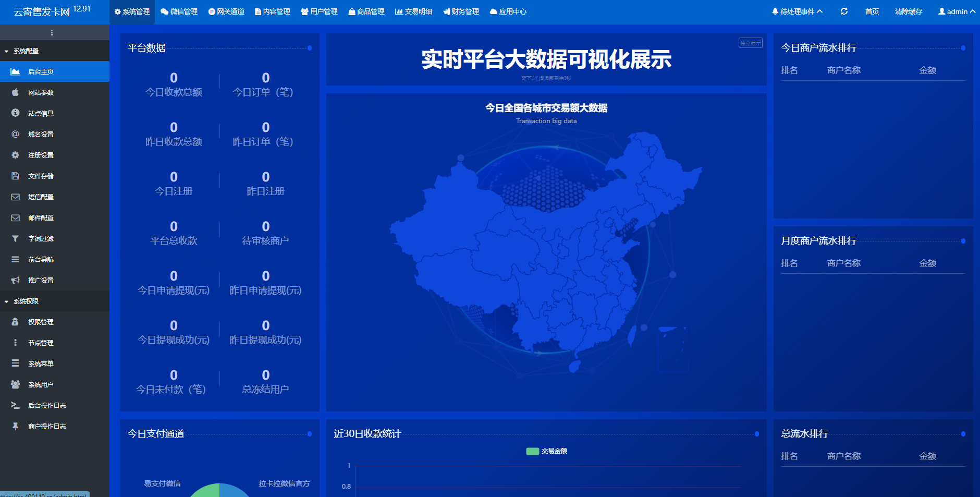This screenshot has height=497, width=980.
Task: Toggle the sidebar collapse dots handle
Action: (x=52, y=32)
